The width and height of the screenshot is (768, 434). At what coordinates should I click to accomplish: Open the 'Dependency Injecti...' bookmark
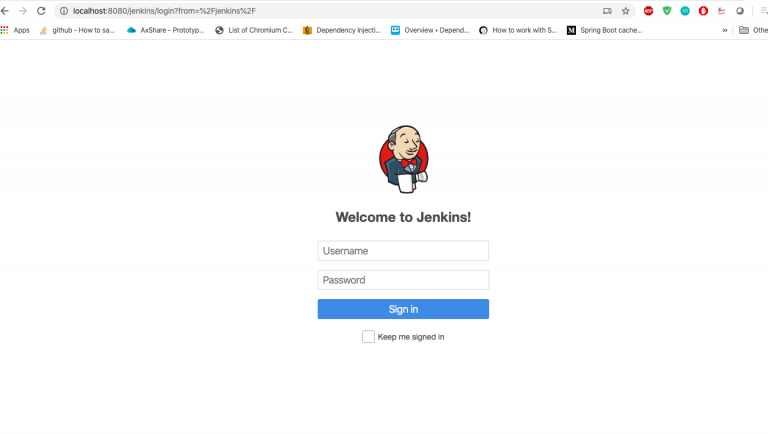(342, 30)
